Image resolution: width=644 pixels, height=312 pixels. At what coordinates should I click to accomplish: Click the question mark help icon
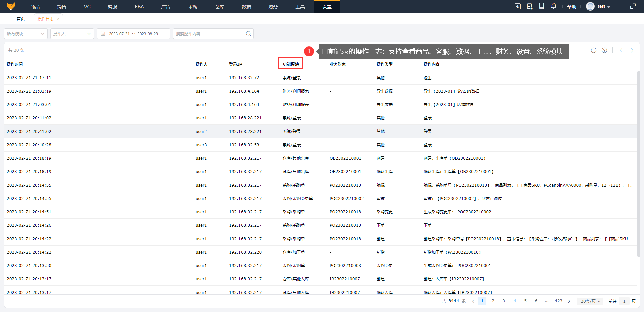(x=604, y=50)
